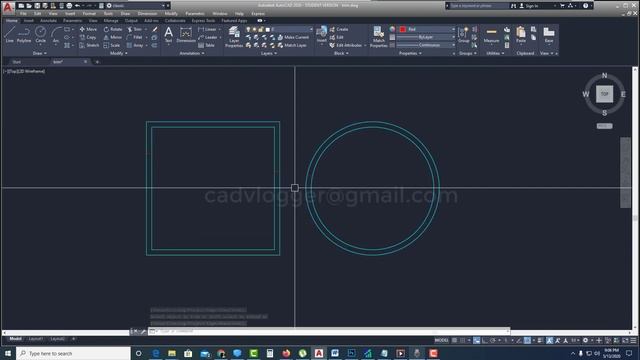Screen dimensions: 640x360
Task: Click Match Layer button
Action: click(x=292, y=45)
